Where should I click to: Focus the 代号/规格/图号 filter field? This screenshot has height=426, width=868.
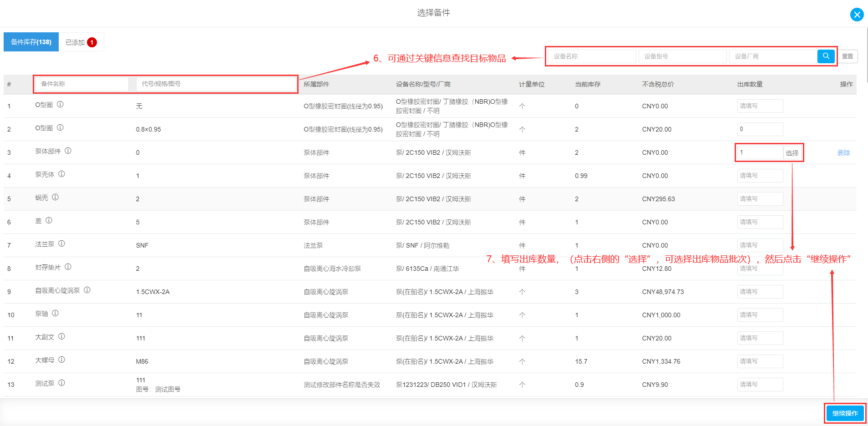[x=216, y=84]
